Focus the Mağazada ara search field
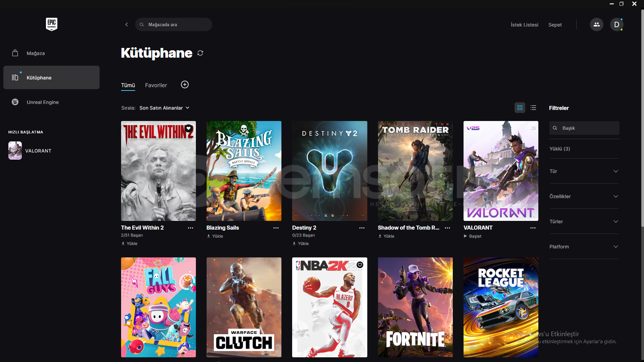The image size is (644, 362). point(174,24)
